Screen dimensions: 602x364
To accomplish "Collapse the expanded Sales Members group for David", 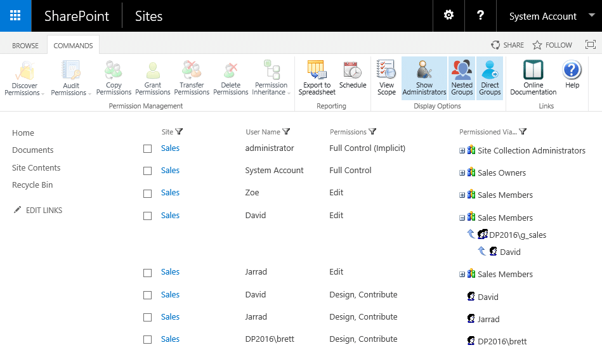I will point(462,218).
